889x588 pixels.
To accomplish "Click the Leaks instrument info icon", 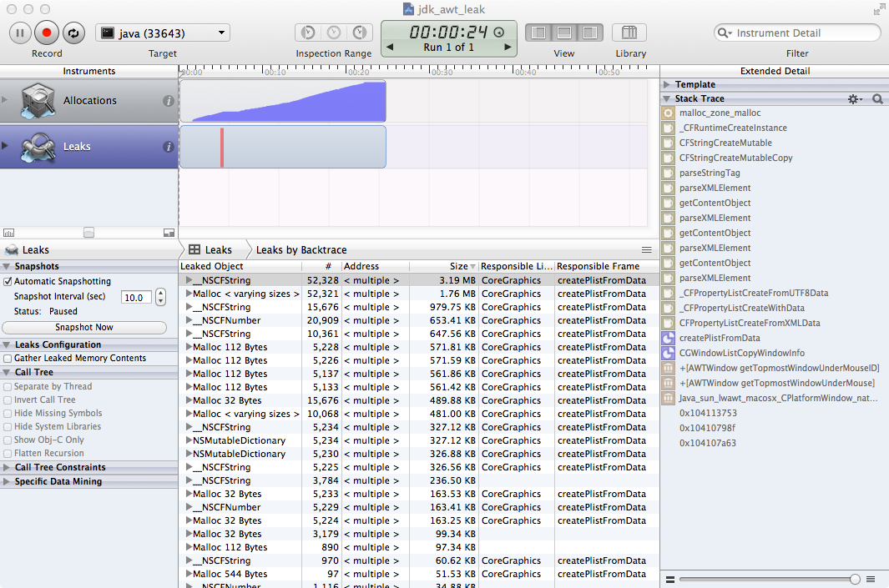I will coord(169,147).
